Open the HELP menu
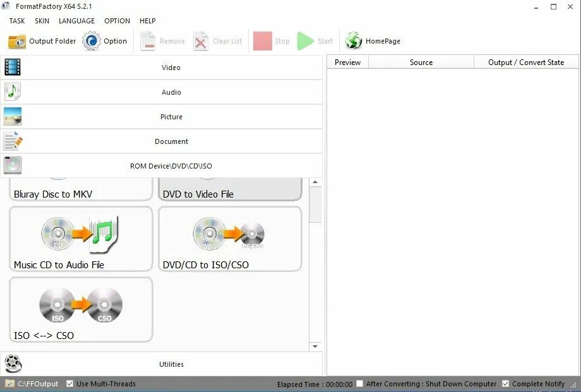 coord(148,21)
